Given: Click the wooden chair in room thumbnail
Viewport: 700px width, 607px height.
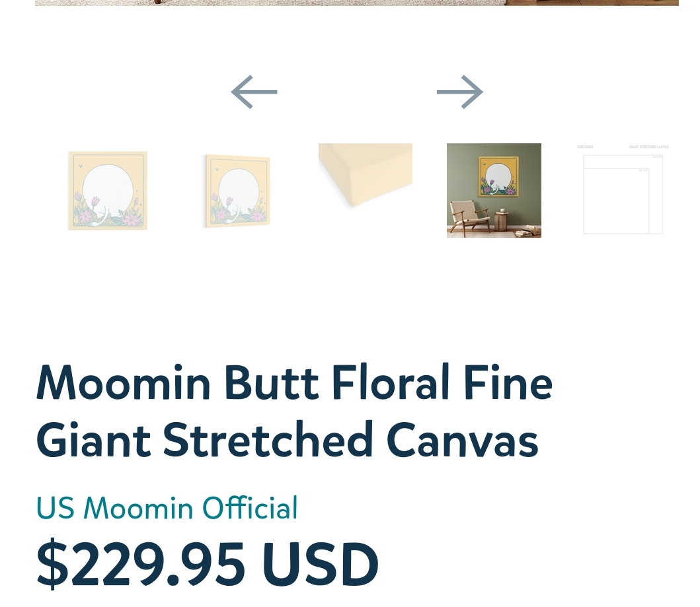Looking at the screenshot, I should 468,219.
